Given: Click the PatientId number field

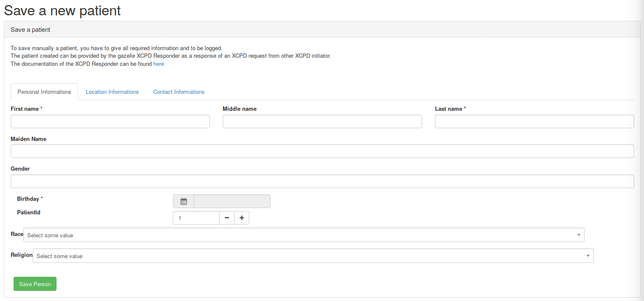Looking at the screenshot, I should [x=196, y=218].
